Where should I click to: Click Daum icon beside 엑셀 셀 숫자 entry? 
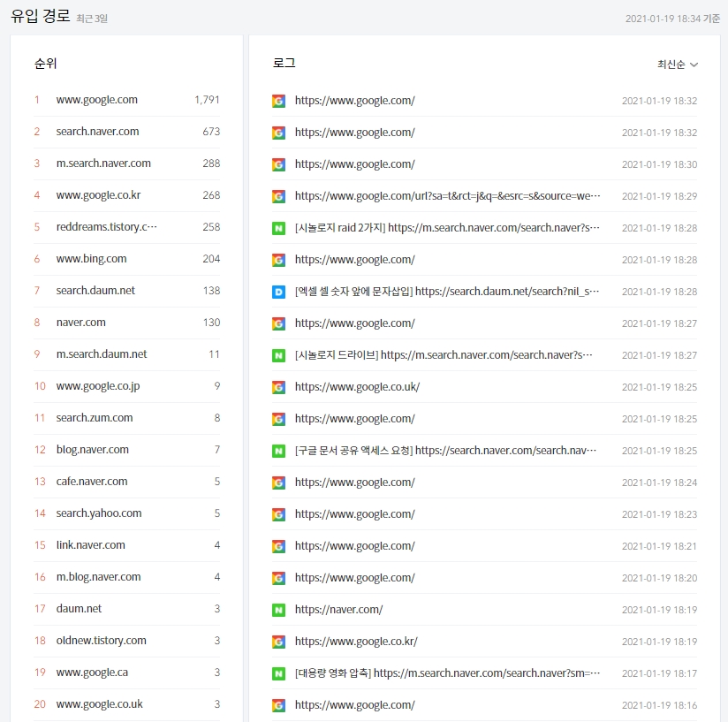click(278, 292)
